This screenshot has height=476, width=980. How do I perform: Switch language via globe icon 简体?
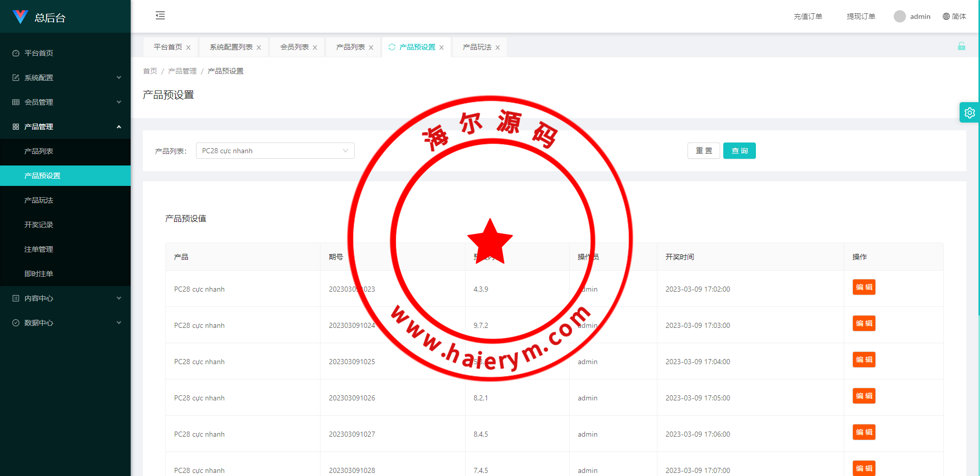(x=954, y=16)
